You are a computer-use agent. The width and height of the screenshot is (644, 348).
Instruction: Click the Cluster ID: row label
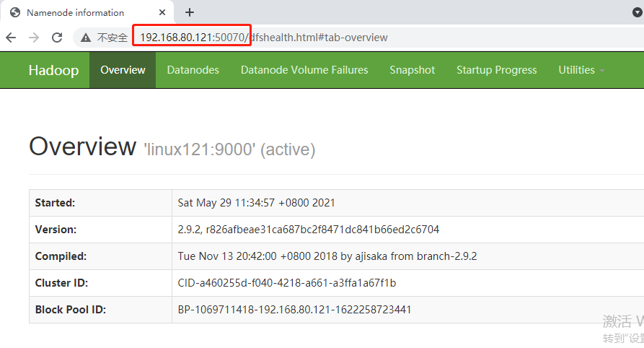(x=61, y=283)
